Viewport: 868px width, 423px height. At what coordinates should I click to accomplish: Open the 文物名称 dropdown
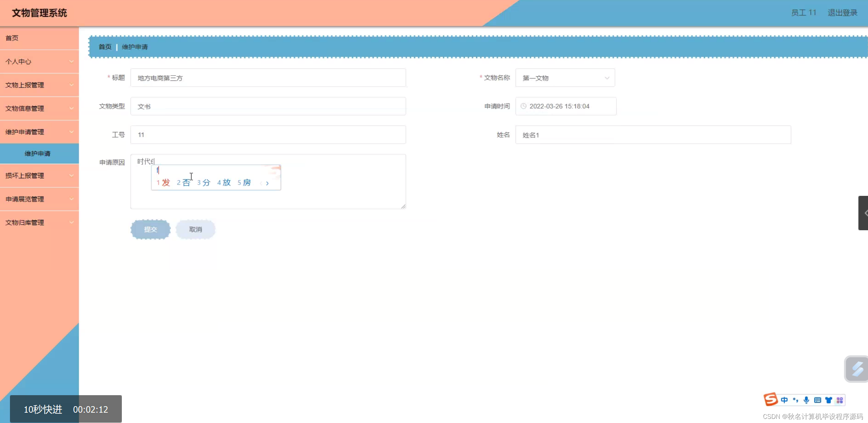click(x=565, y=78)
